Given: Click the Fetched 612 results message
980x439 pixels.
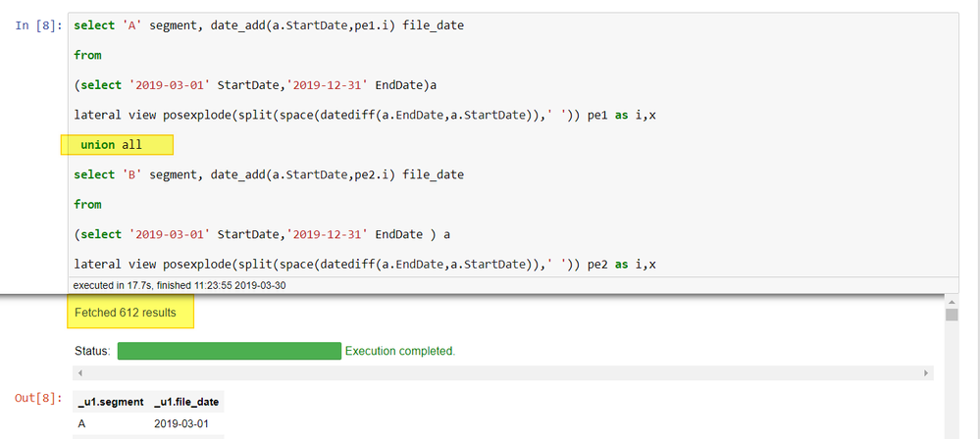Looking at the screenshot, I should click(126, 314).
